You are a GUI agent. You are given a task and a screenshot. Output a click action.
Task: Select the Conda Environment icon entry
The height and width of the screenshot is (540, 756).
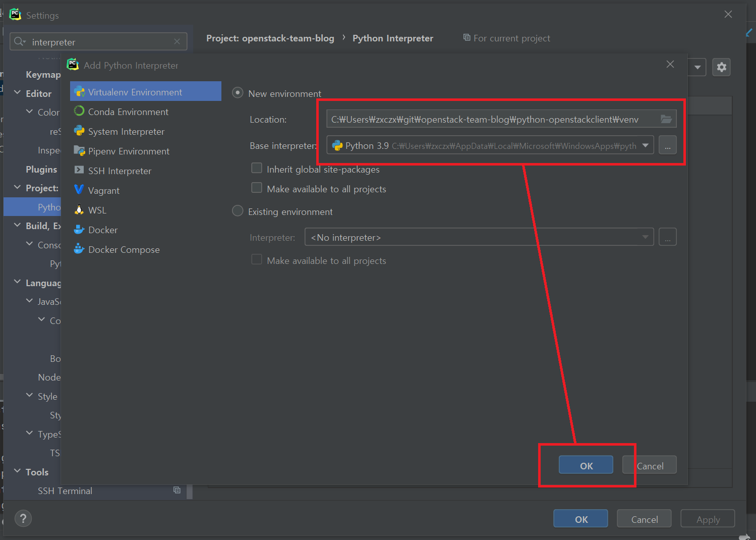coord(79,111)
